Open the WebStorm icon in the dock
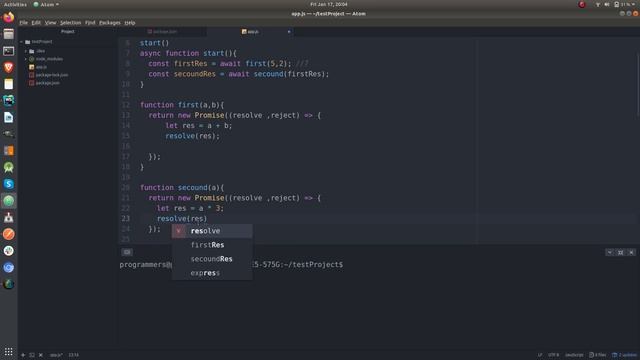The width and height of the screenshot is (640, 360). click(x=9, y=100)
